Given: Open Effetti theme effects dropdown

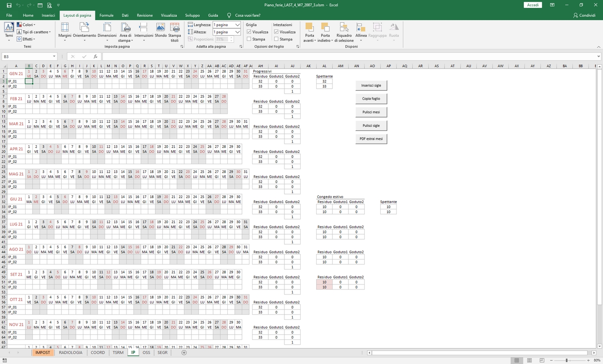Looking at the screenshot, I should (x=26, y=39).
